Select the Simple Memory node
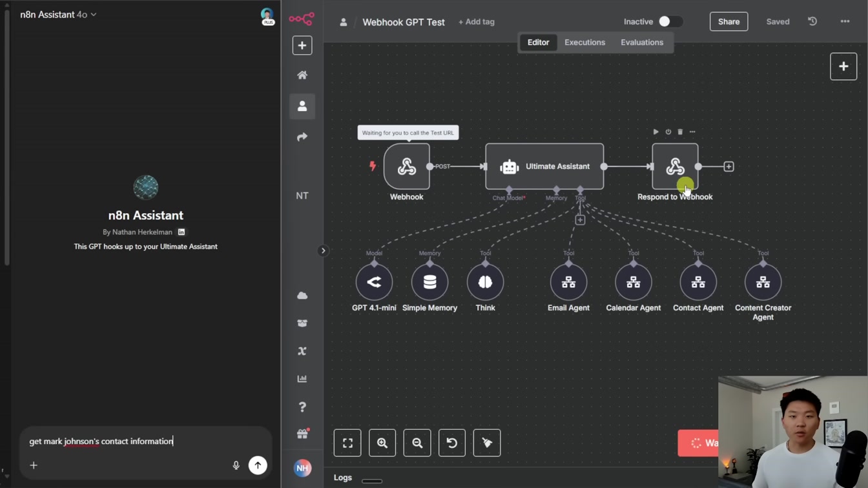The image size is (868, 488). [x=429, y=282]
